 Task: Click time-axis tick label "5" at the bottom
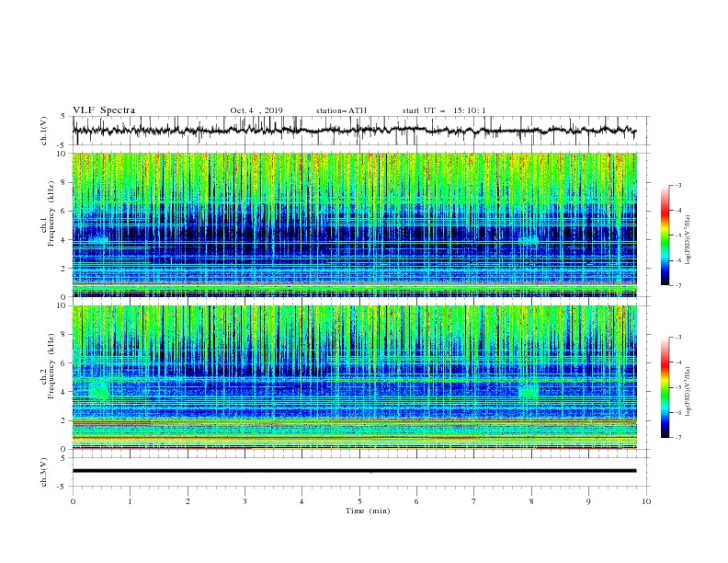click(x=359, y=501)
